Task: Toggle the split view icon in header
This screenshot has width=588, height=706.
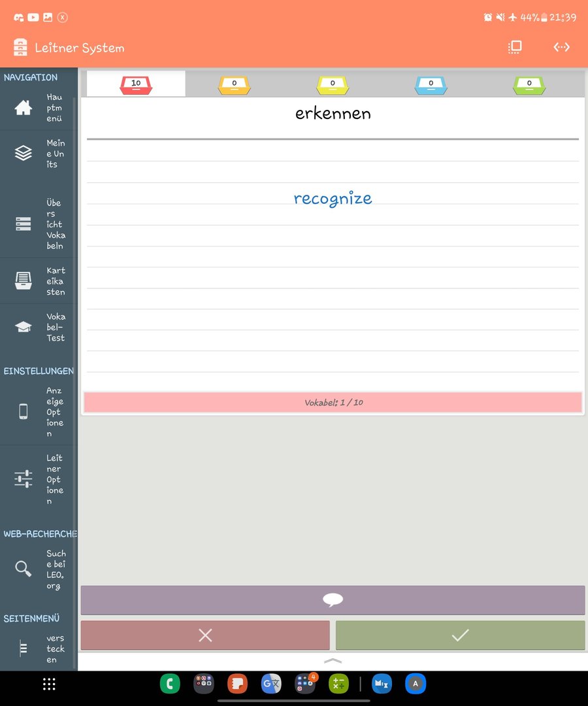Action: [x=515, y=47]
